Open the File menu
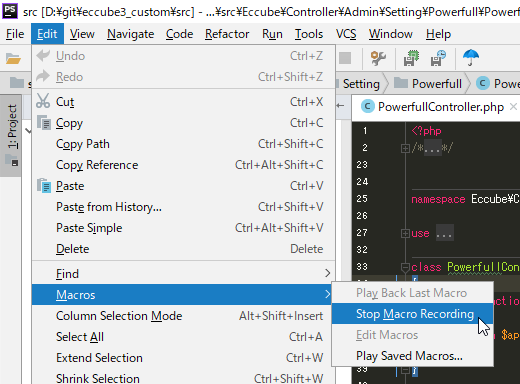 (x=15, y=34)
